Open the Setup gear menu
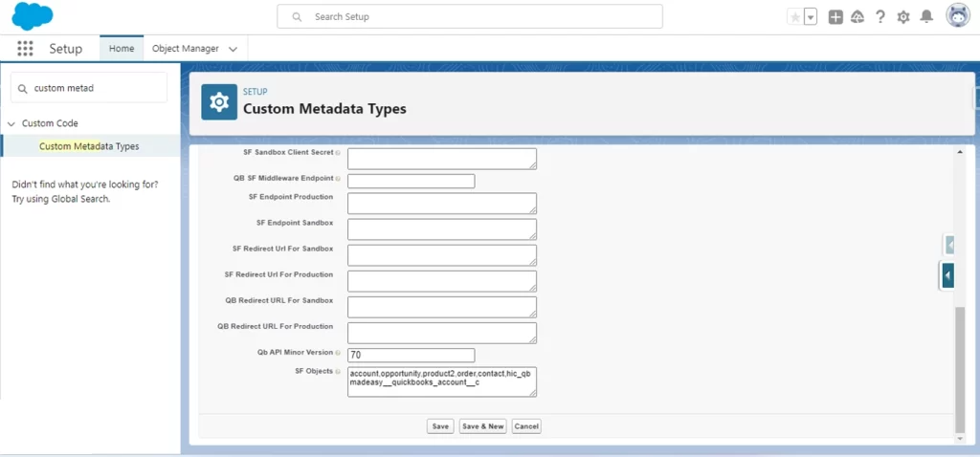980x457 pixels. [903, 17]
